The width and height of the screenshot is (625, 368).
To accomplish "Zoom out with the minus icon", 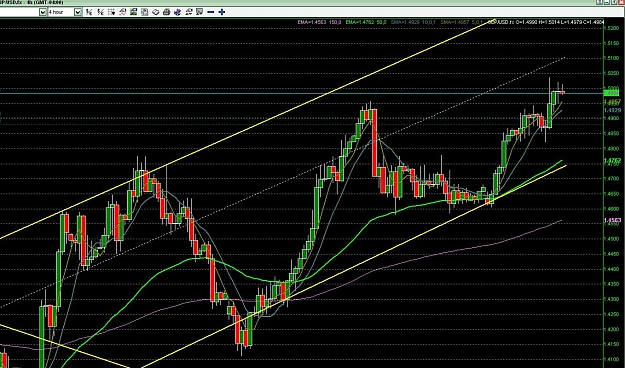I will (210, 12).
